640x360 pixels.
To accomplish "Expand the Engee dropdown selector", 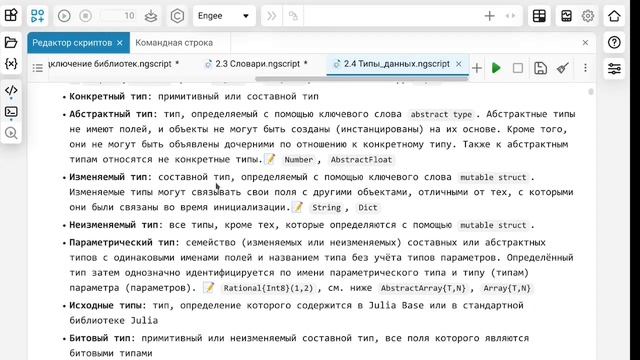I will pos(224,16).
